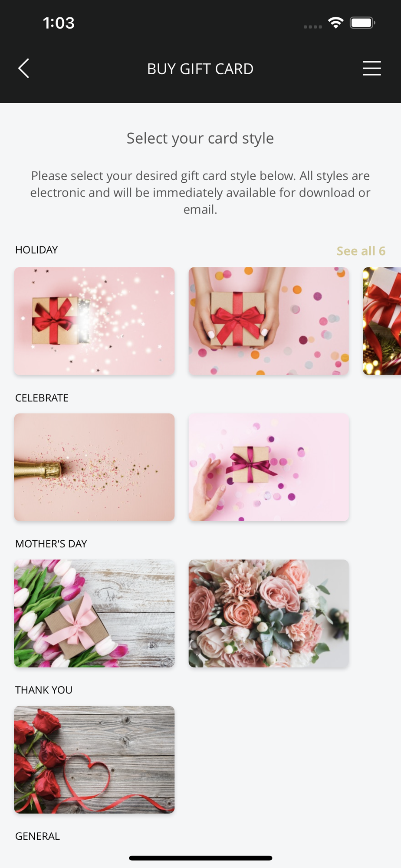Tap the MOTHER'S DAY section heading

pos(51,544)
